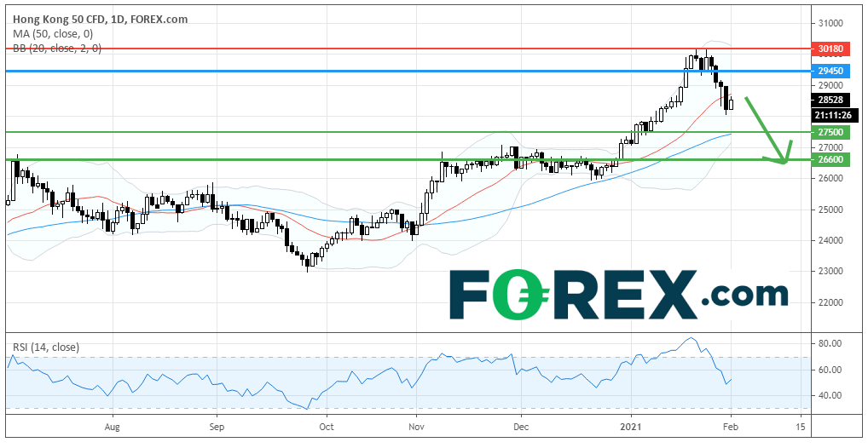Click the green 27500 price label
The image size is (868, 448).
pyautogui.click(x=830, y=132)
